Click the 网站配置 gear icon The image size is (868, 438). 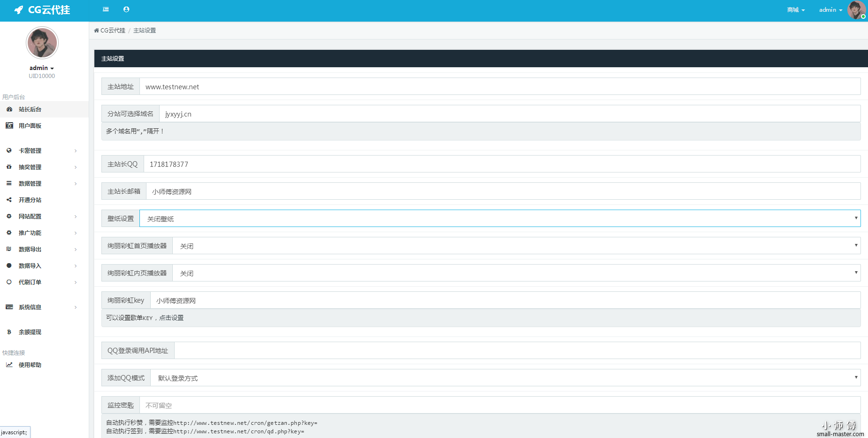click(9, 216)
